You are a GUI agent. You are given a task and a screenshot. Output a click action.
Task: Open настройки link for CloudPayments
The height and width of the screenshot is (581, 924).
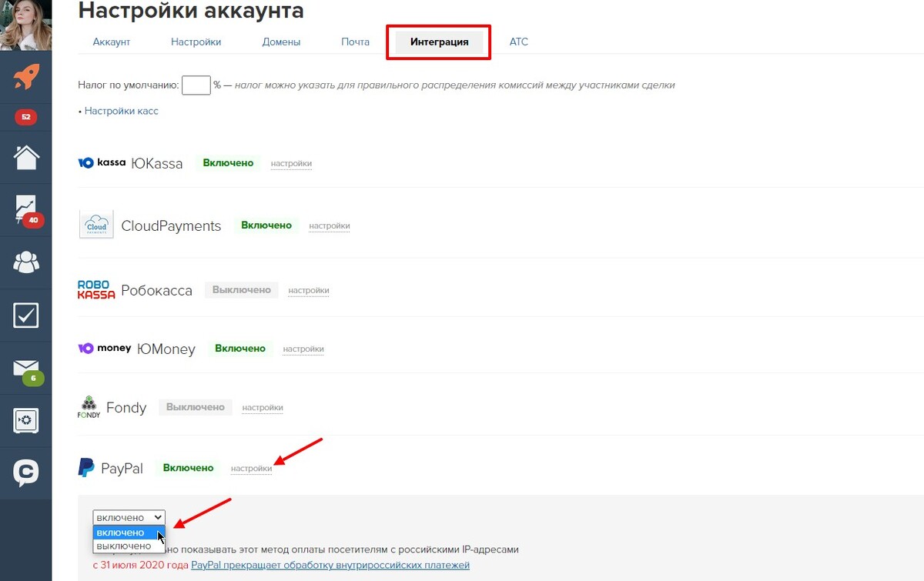click(x=330, y=225)
